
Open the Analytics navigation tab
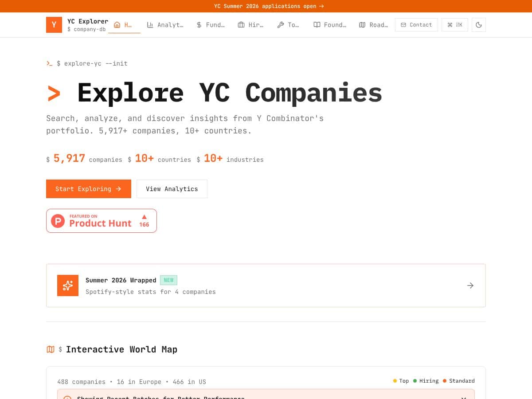(x=165, y=25)
